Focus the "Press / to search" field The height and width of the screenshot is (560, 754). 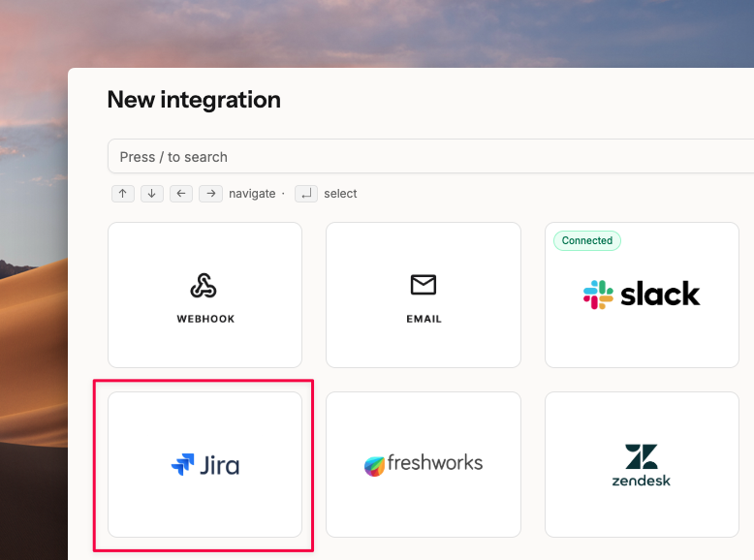tap(431, 156)
